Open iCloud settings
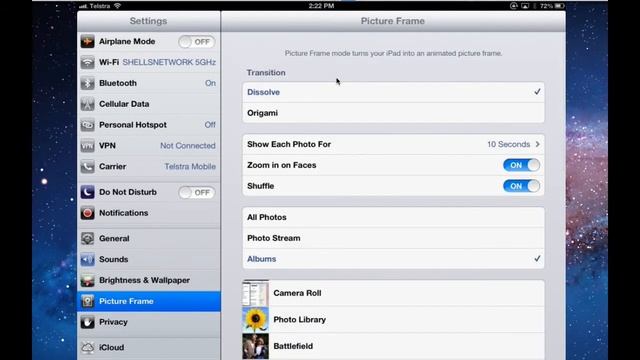This screenshot has height=360, width=640. 149,347
